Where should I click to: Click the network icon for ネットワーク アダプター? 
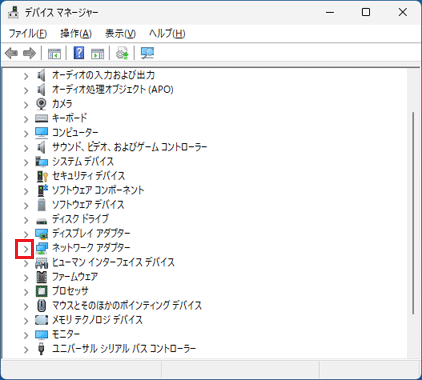point(42,248)
